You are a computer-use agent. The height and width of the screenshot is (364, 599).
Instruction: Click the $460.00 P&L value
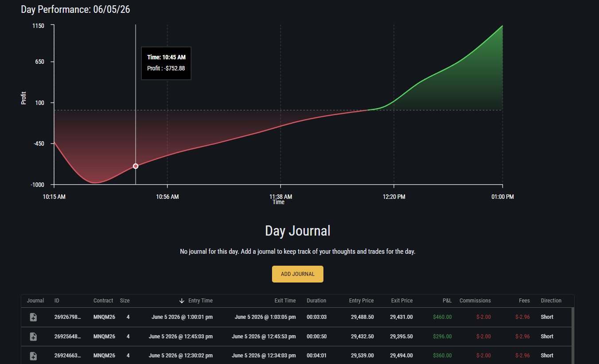[443, 317]
